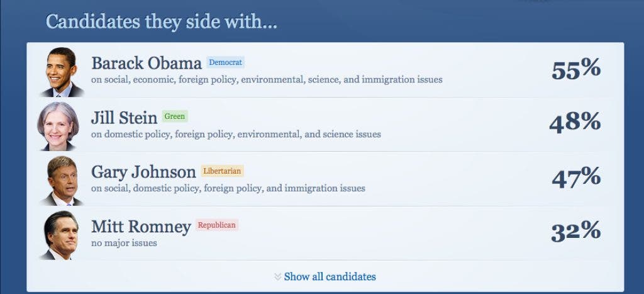This screenshot has height=294, width=644.
Task: Click the 32% match score
Action: pyautogui.click(x=575, y=232)
